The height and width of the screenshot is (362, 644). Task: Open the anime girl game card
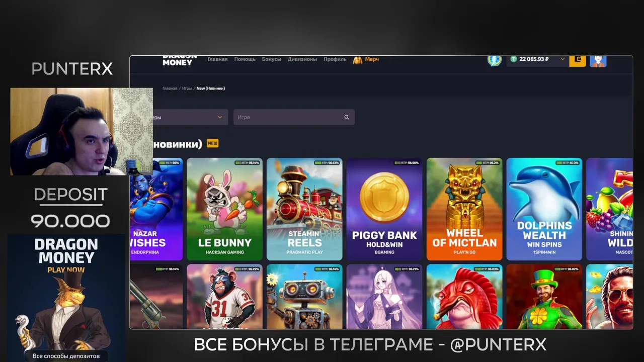pos(384,297)
